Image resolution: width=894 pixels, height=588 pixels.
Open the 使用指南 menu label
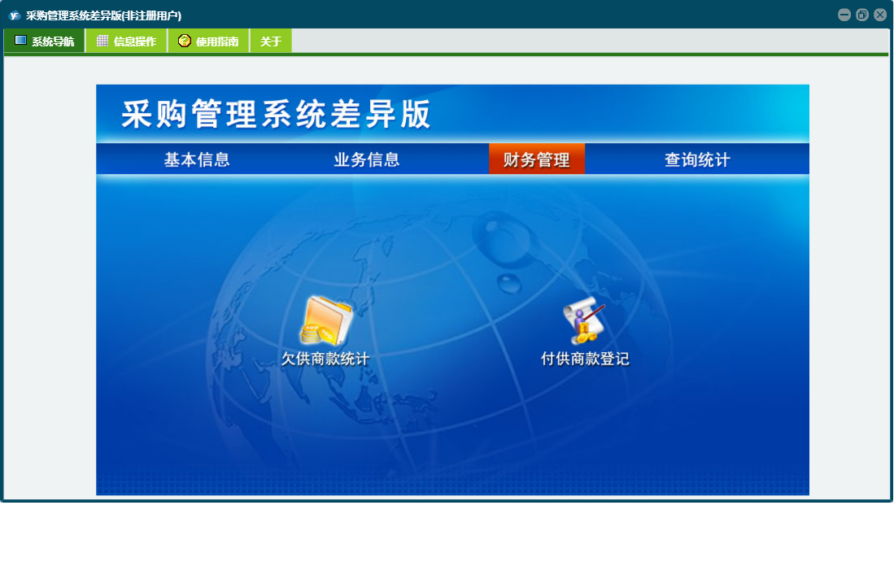click(217, 41)
